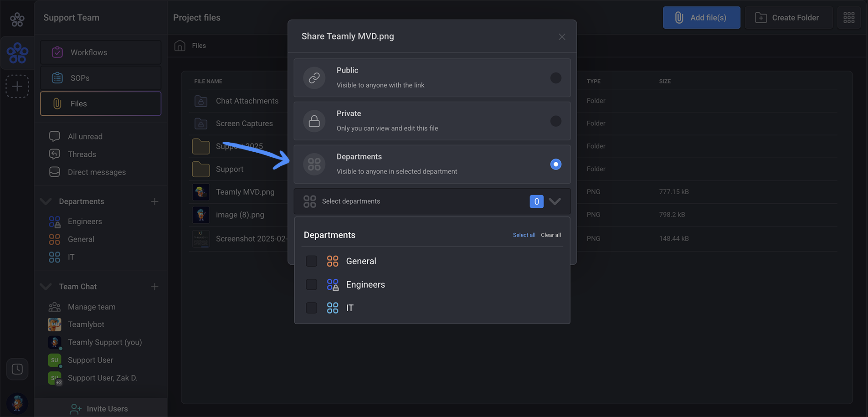This screenshot has height=417, width=868.
Task: Switch to the grid view icon
Action: [x=849, y=18]
